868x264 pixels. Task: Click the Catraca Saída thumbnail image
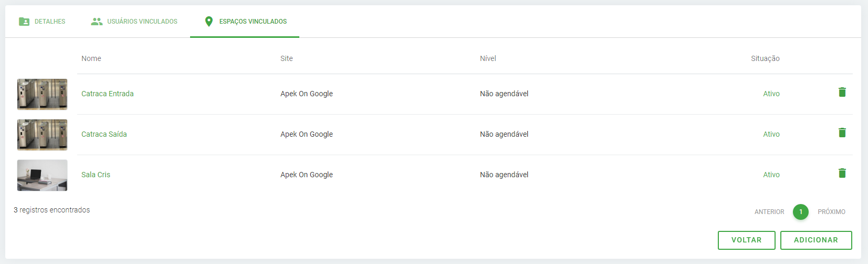pos(42,135)
